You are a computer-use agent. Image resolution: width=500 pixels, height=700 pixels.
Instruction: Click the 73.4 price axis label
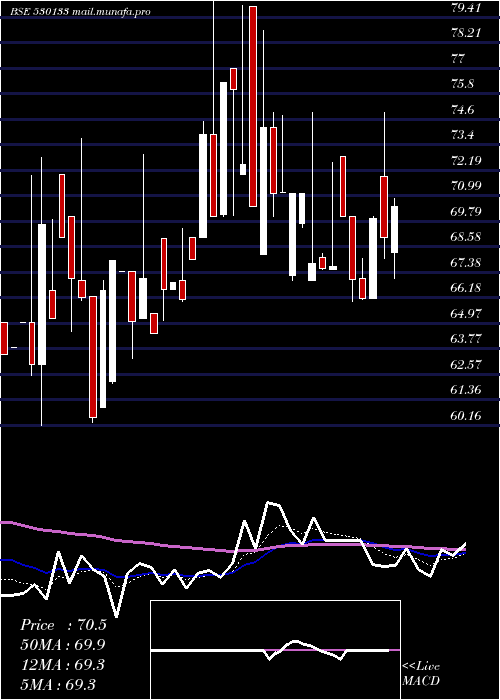pos(463,135)
